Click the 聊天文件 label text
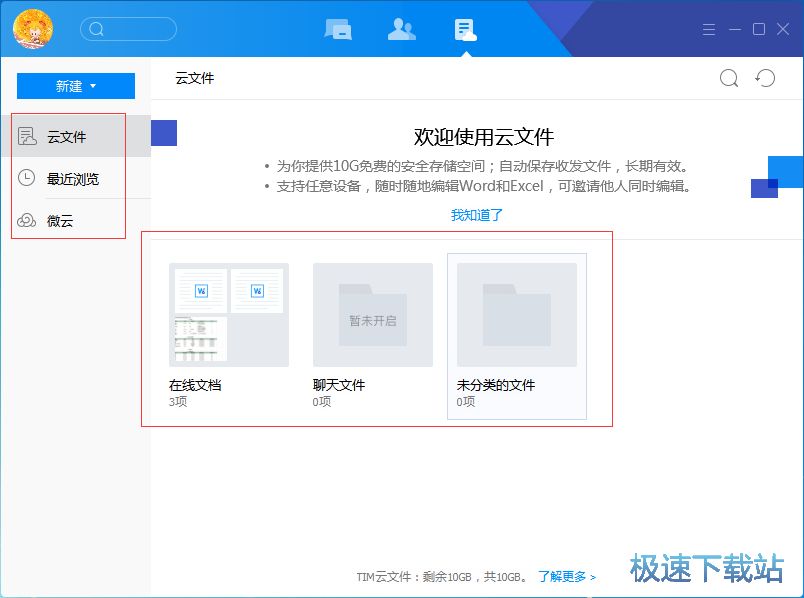 [339, 385]
